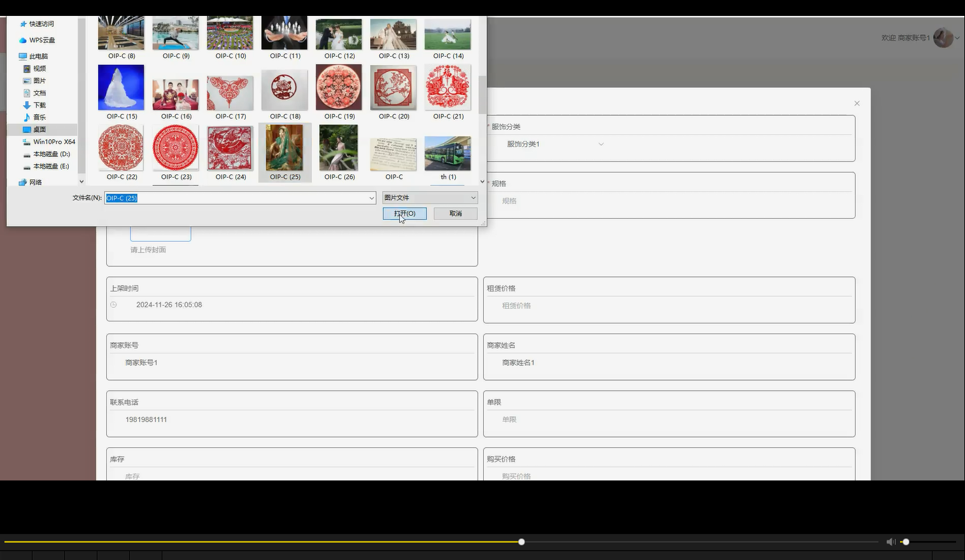Click the 上架时间 date field
The image size is (965, 560).
tap(292, 305)
